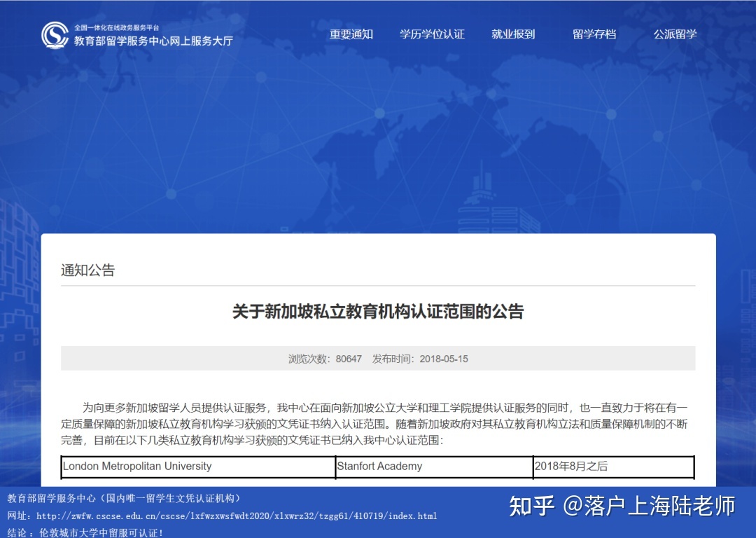This screenshot has width=756, height=538.
Task: Select the Stanfort Academy table cell
Action: click(435, 467)
